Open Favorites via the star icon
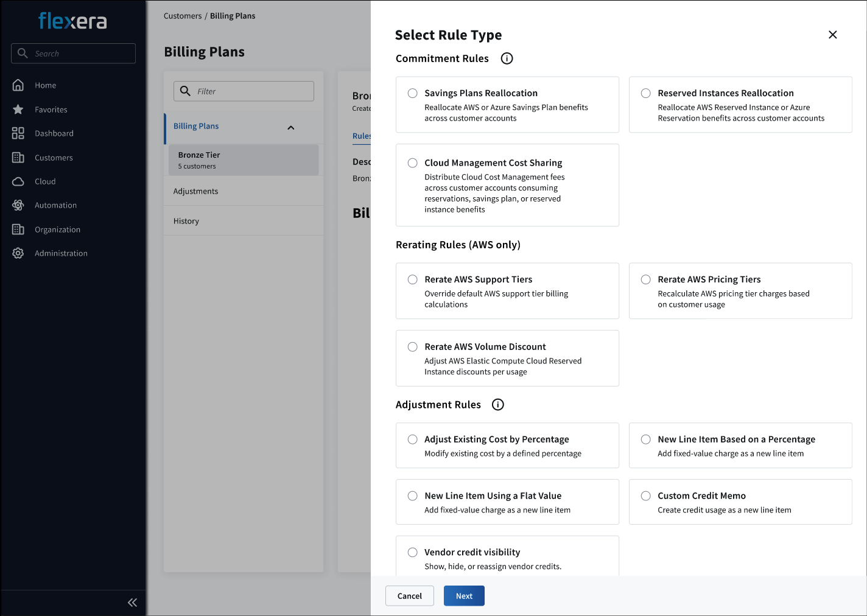867x616 pixels. point(18,110)
